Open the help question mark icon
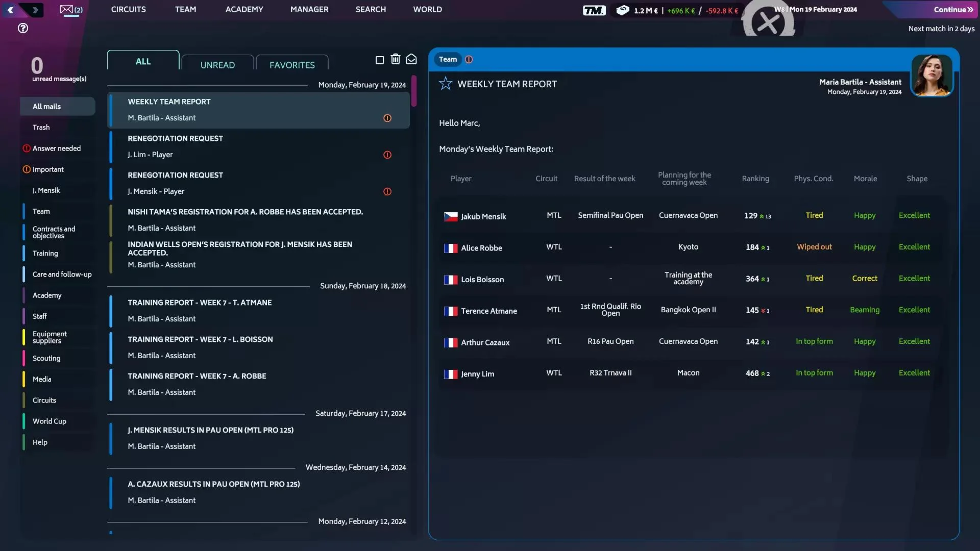Viewport: 980px width, 551px height. (23, 28)
